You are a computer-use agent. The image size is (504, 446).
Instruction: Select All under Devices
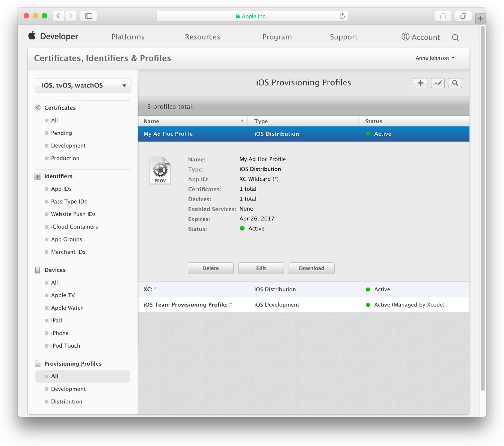coord(54,283)
